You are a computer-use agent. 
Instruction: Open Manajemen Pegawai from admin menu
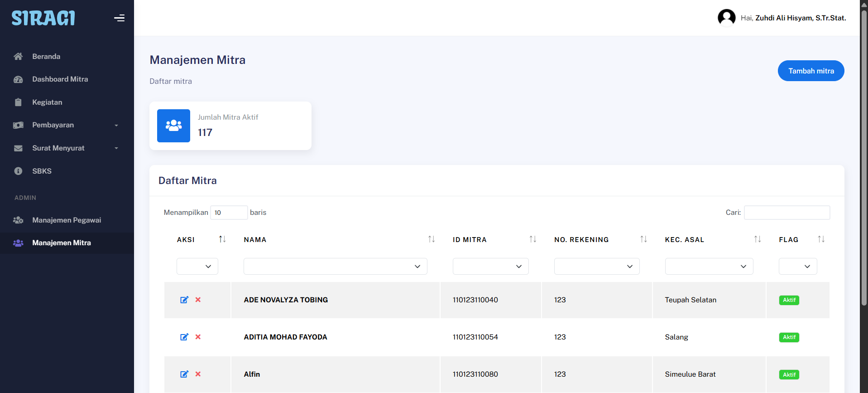[x=67, y=220]
